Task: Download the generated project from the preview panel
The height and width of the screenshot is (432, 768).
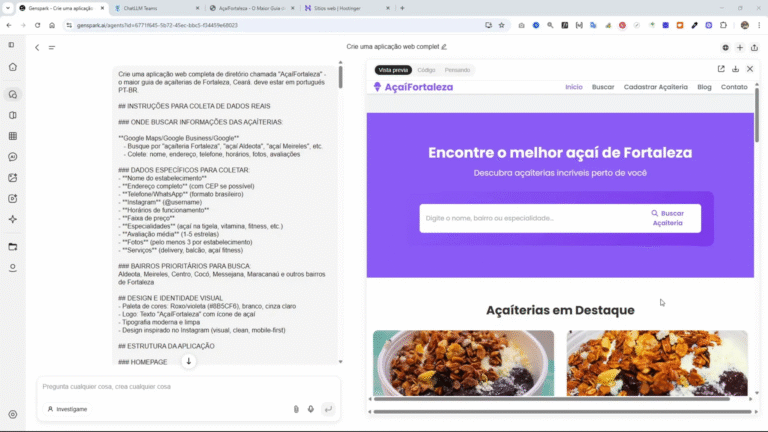Action: [735, 69]
